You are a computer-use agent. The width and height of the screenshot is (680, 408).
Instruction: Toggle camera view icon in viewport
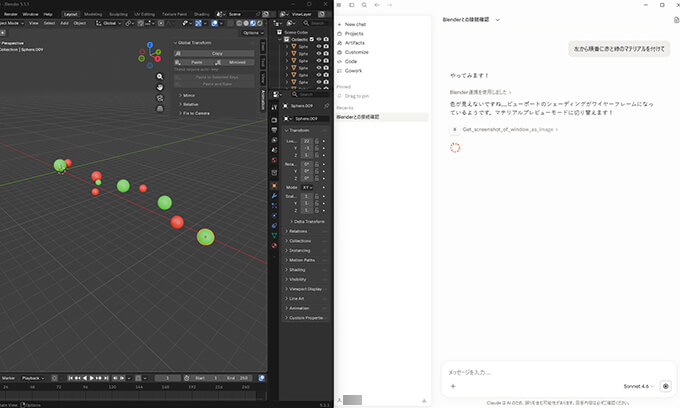(x=160, y=99)
